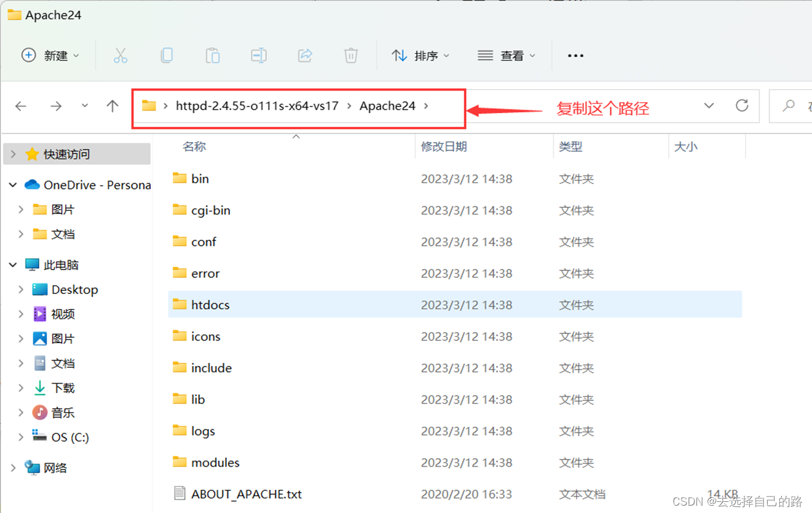The image size is (812, 513).
Task: Select the modules folder name
Action: tap(215, 462)
